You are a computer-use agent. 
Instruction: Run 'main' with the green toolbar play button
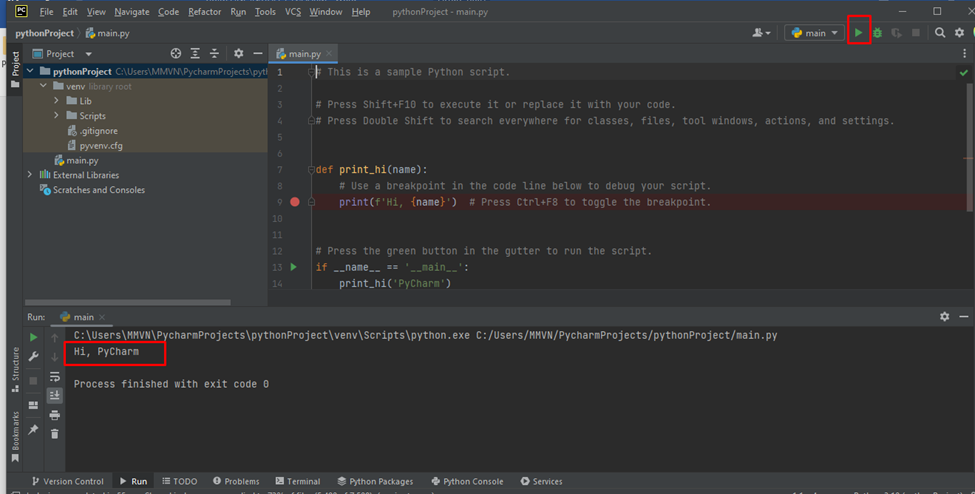858,33
